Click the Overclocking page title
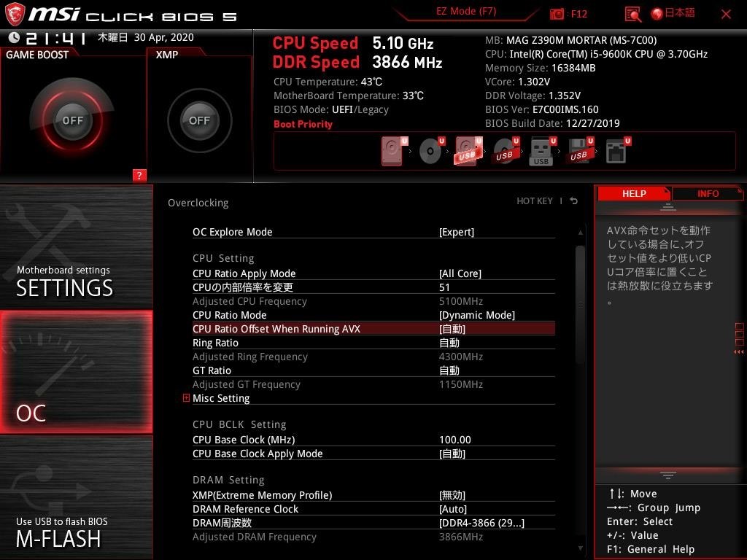This screenshot has height=560, width=747. [x=198, y=203]
